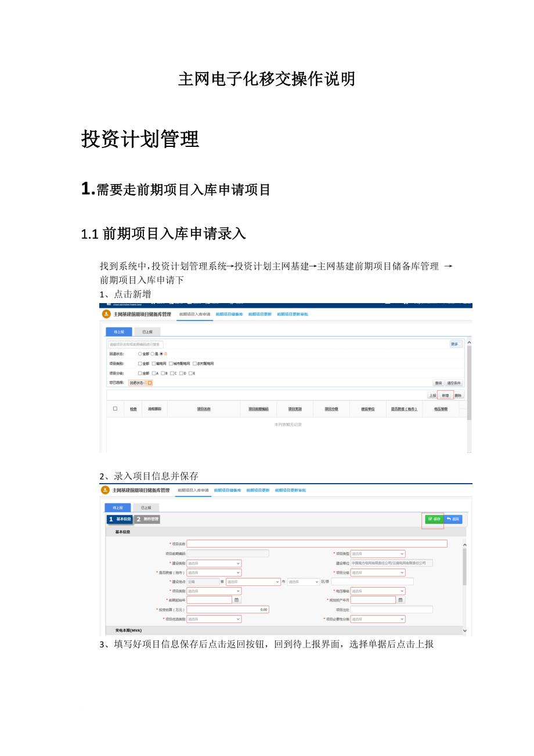Open the date picker icon for 规划投产年月

coord(402,600)
